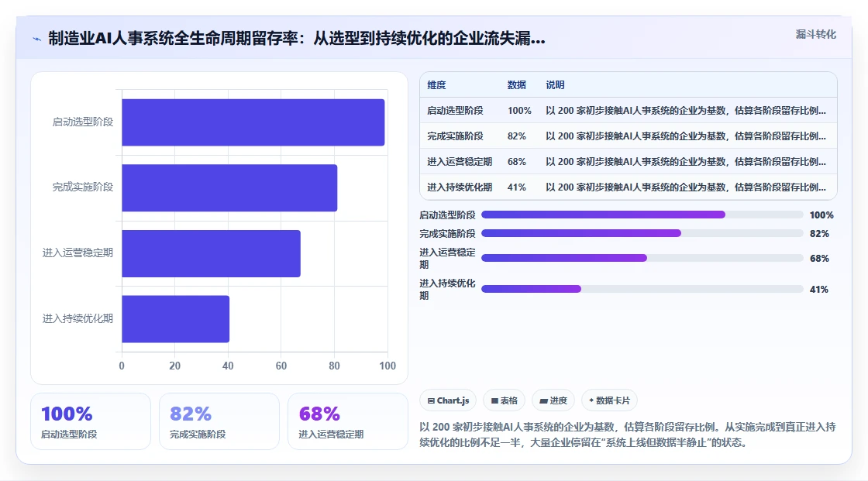Image resolution: width=868 pixels, height=481 pixels.
Task: Click the 完成实施阶段 progress bar at 82%
Action: click(642, 234)
